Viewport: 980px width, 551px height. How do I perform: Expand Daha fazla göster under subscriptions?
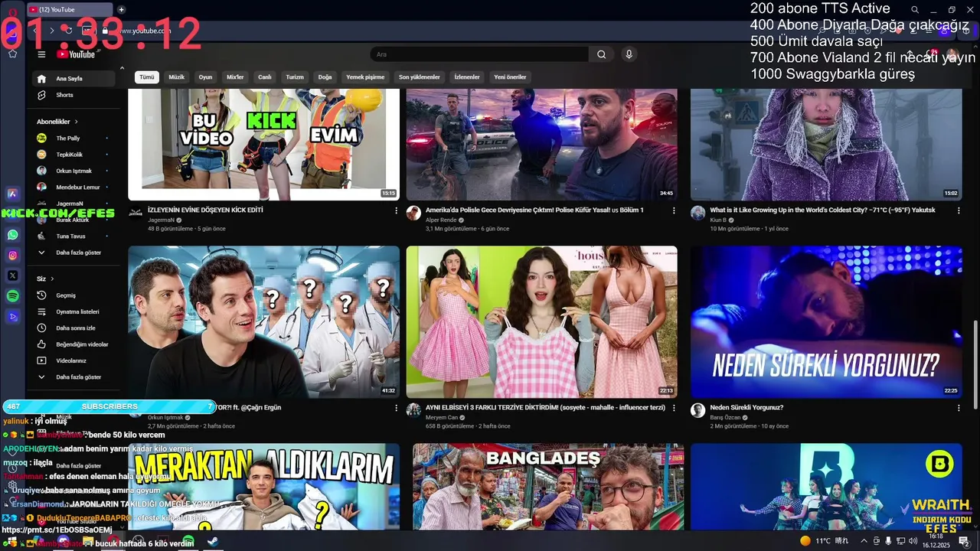73,253
